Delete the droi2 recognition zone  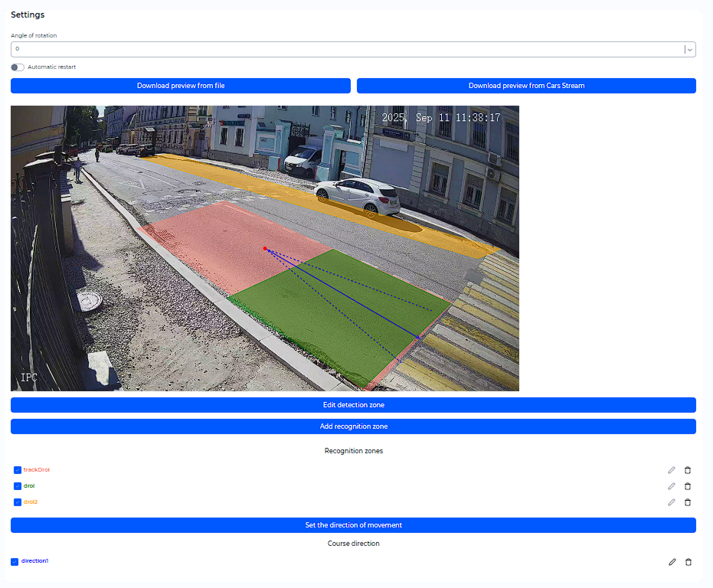[x=687, y=501]
